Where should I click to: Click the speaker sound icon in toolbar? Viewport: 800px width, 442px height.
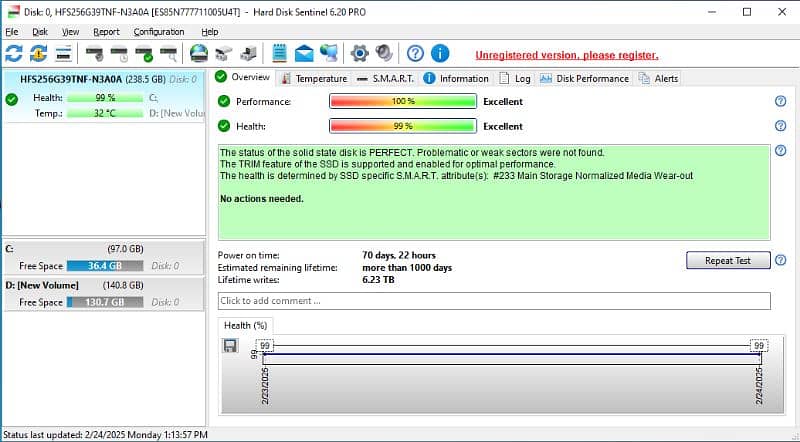(x=383, y=53)
